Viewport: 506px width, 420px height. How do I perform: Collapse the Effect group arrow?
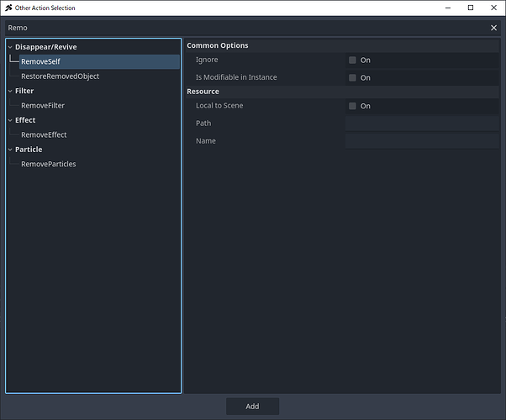pos(10,120)
